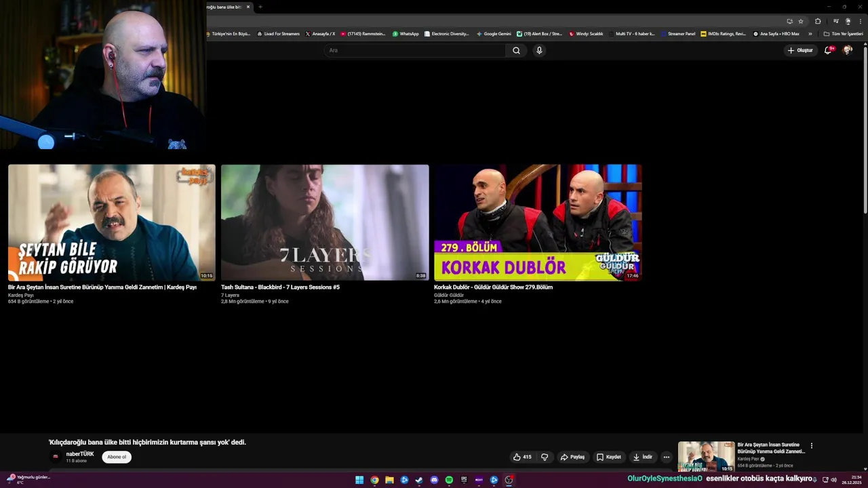
Task: Open File Explorer from the taskbar
Action: point(389,480)
